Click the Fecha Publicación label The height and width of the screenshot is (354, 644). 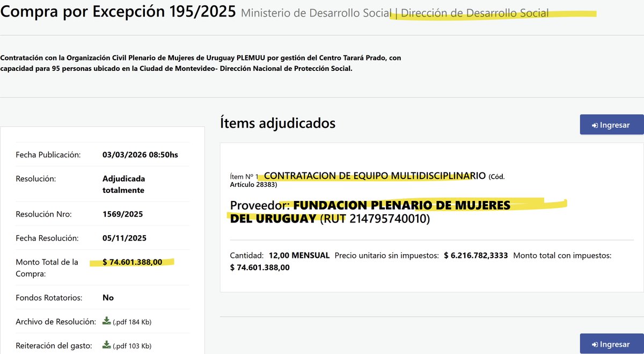[x=48, y=155]
